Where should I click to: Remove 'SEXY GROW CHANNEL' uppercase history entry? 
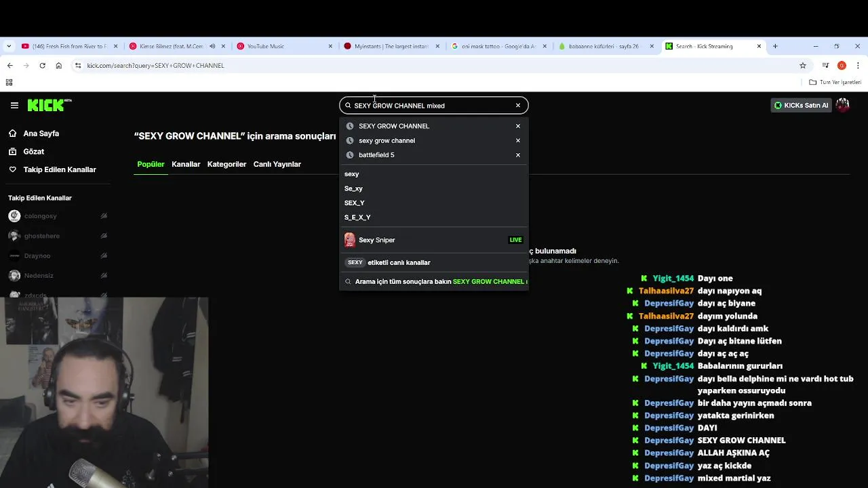pyautogui.click(x=518, y=126)
